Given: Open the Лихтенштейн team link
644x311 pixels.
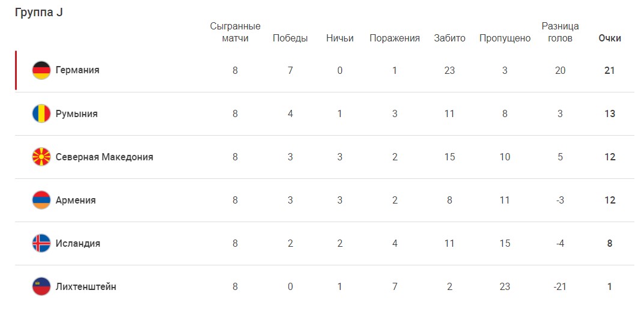Looking at the screenshot, I should (x=86, y=286).
